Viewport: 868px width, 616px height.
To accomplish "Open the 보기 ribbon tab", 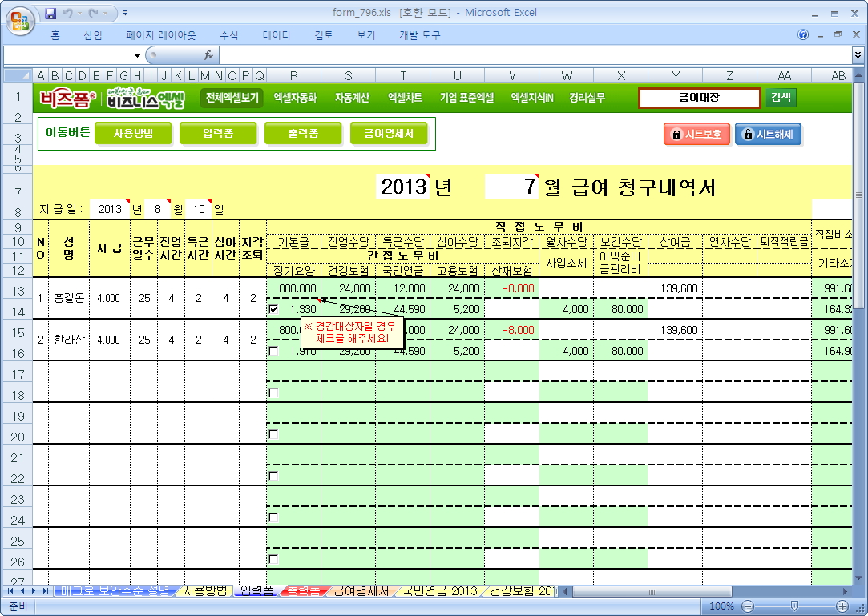I will [x=366, y=35].
